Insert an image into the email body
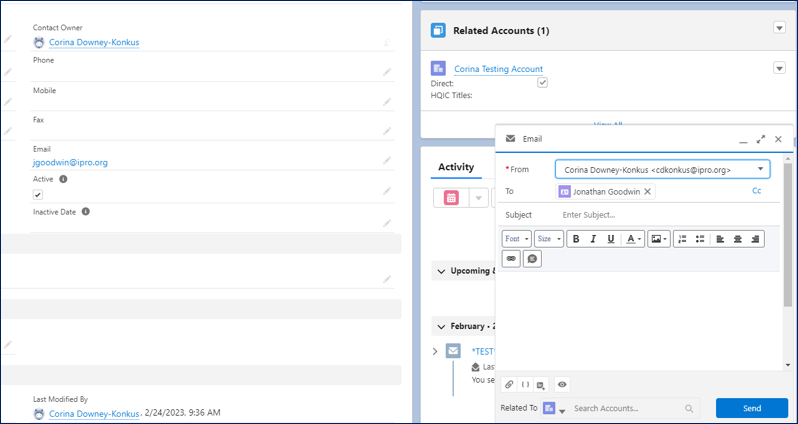The height and width of the screenshot is (424, 798). [659, 239]
